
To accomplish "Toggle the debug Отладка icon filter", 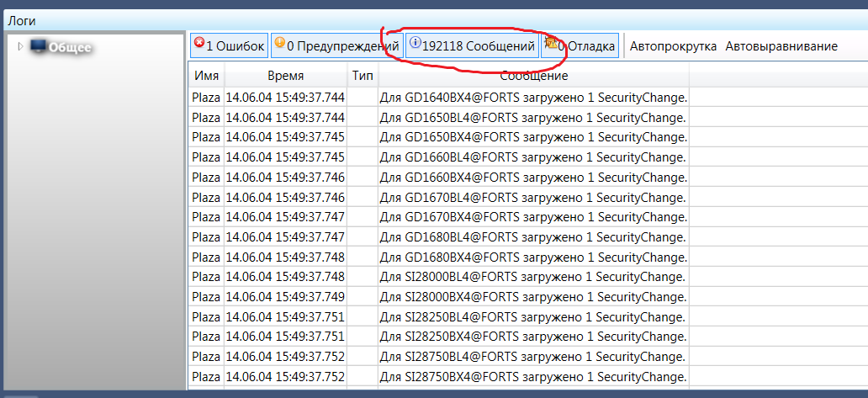I will 550,42.
